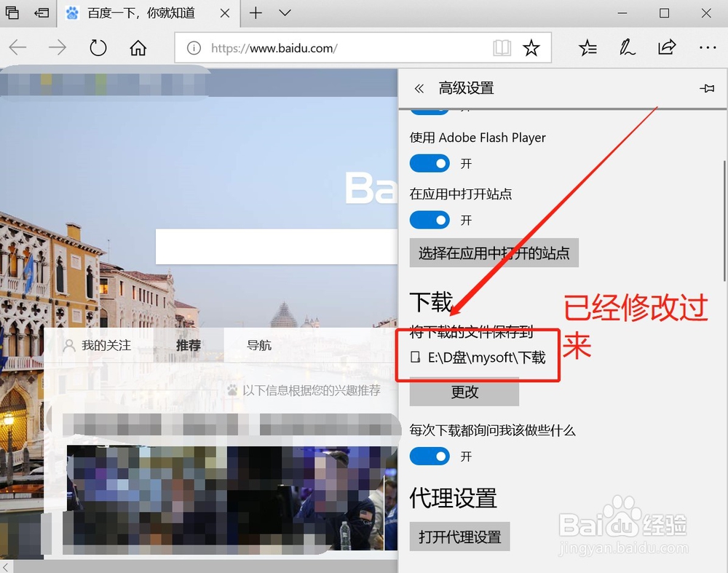Collapse 高级设置 with the « arrow
The height and width of the screenshot is (573, 728).
(x=419, y=88)
